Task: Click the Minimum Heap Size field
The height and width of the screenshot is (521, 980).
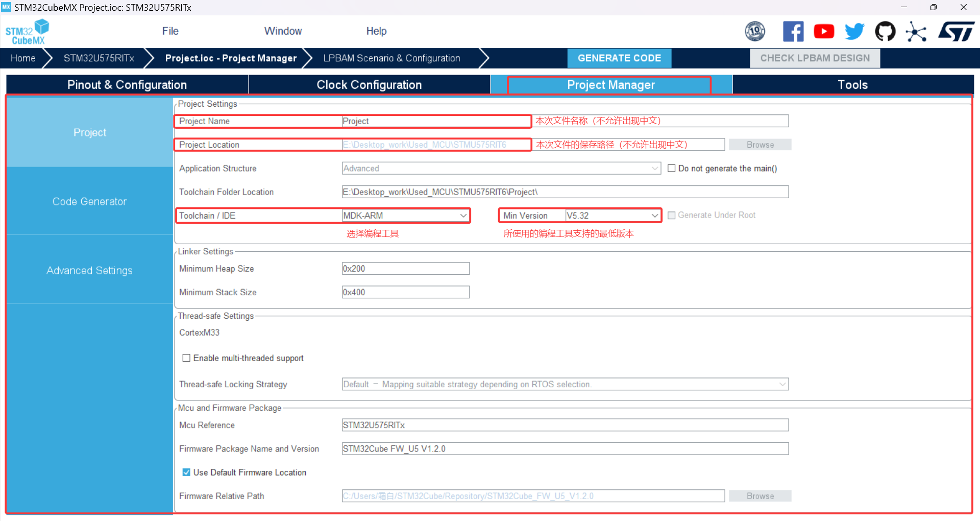Action: pyautogui.click(x=406, y=269)
